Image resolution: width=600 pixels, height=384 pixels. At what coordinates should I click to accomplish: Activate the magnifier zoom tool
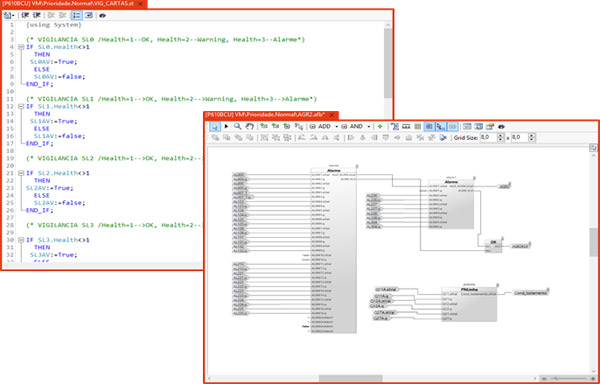[x=238, y=126]
